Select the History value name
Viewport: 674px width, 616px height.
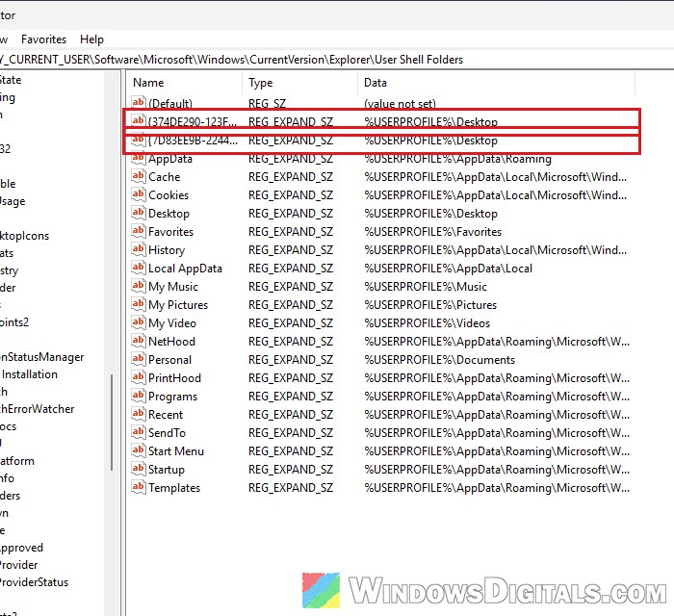(x=167, y=250)
